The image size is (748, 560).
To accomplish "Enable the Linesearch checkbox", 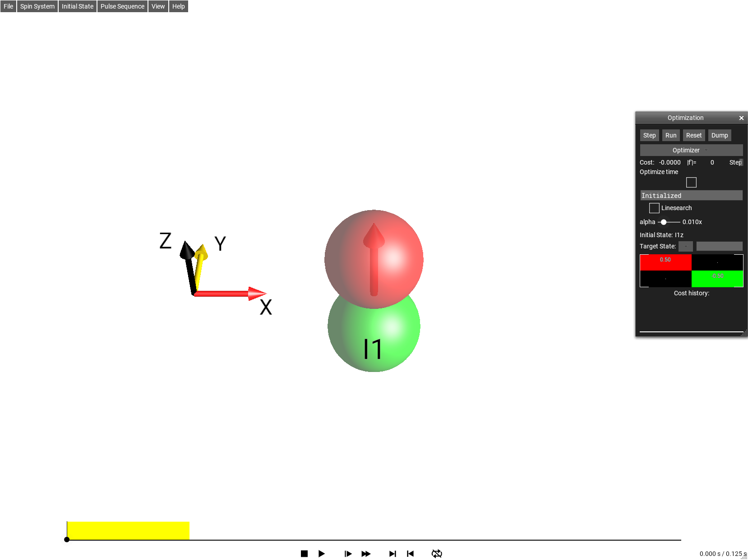I will 654,208.
